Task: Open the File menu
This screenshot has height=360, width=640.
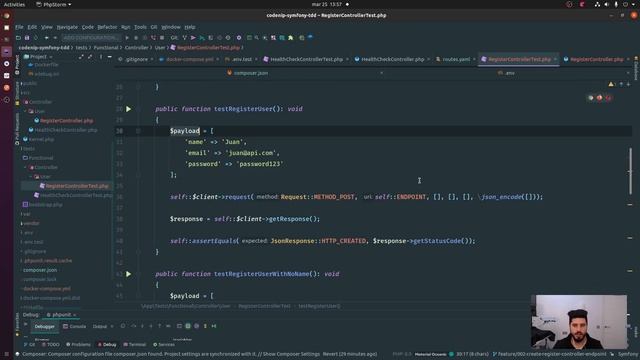Action: click(x=19, y=27)
